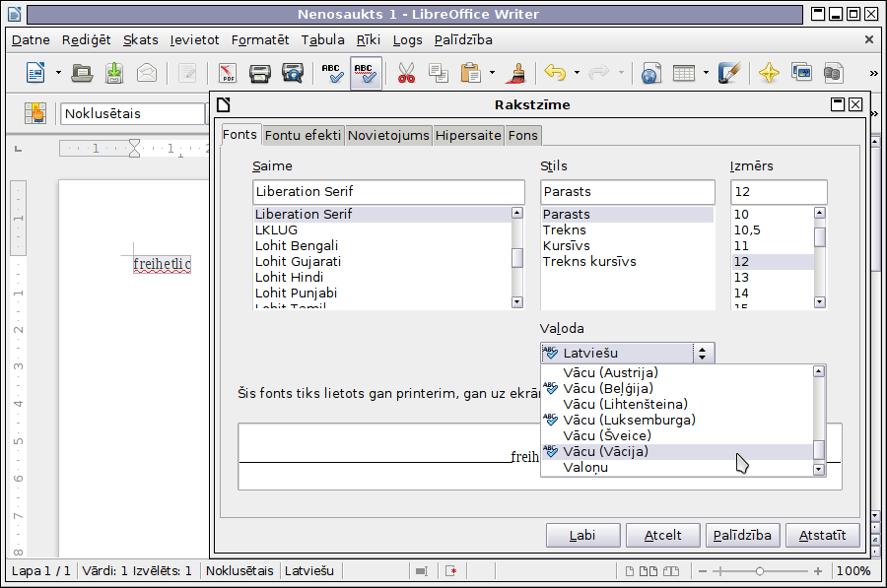Click the Izmērs size input field
This screenshot has height=588, width=887.
pyautogui.click(x=779, y=192)
